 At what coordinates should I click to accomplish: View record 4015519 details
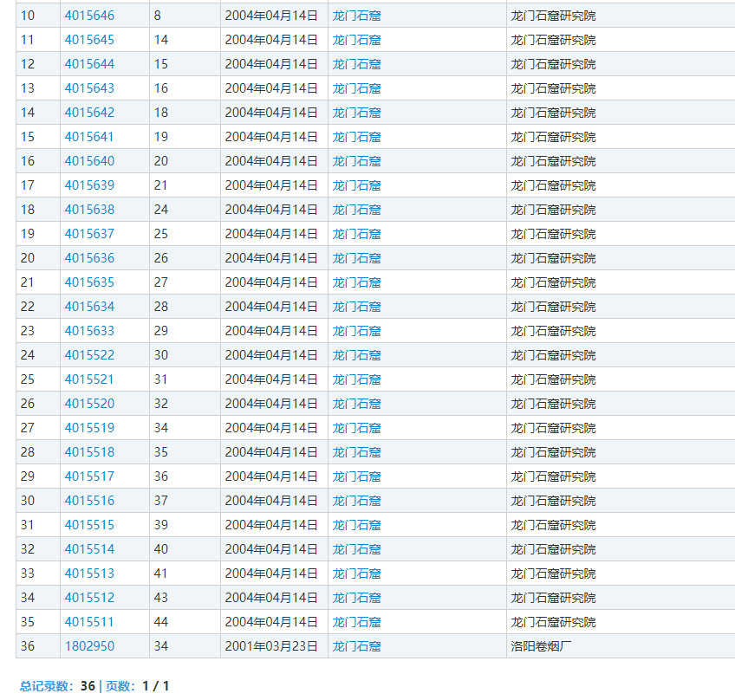89,428
